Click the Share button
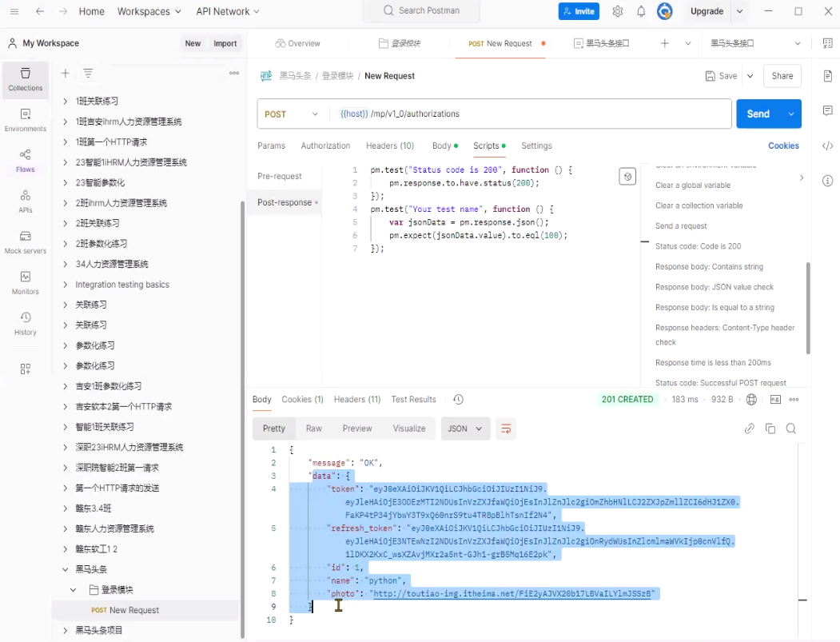This screenshot has width=840, height=642. point(782,76)
